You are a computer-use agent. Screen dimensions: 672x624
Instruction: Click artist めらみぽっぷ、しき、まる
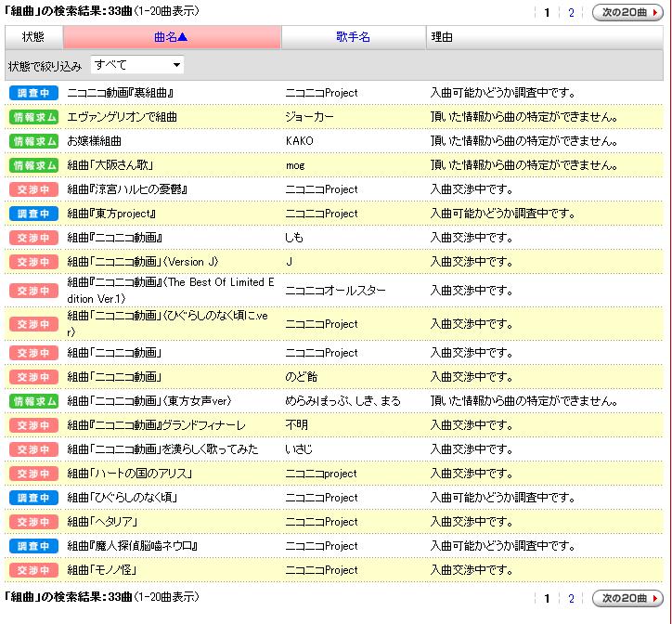tap(342, 401)
